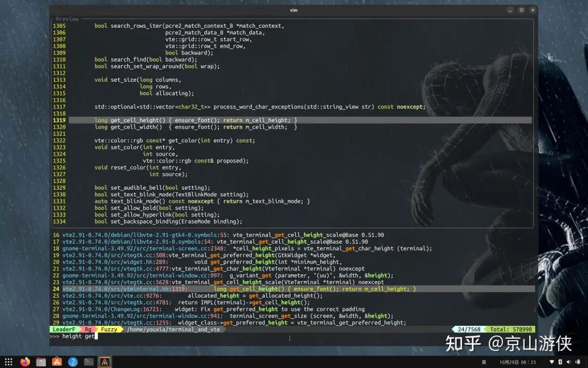
Task: Click preview line 1331 text_blink_mode
Action: 202,202
